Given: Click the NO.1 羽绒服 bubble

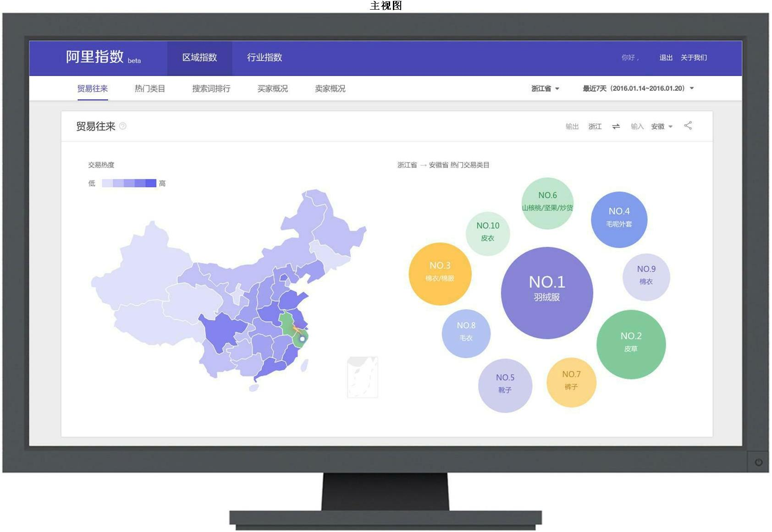Looking at the screenshot, I should tap(547, 293).
